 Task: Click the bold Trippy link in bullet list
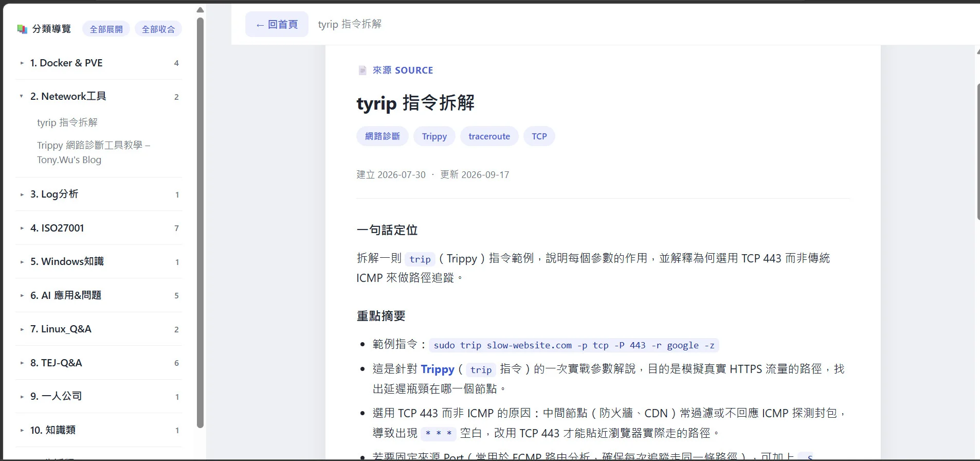coord(438,369)
